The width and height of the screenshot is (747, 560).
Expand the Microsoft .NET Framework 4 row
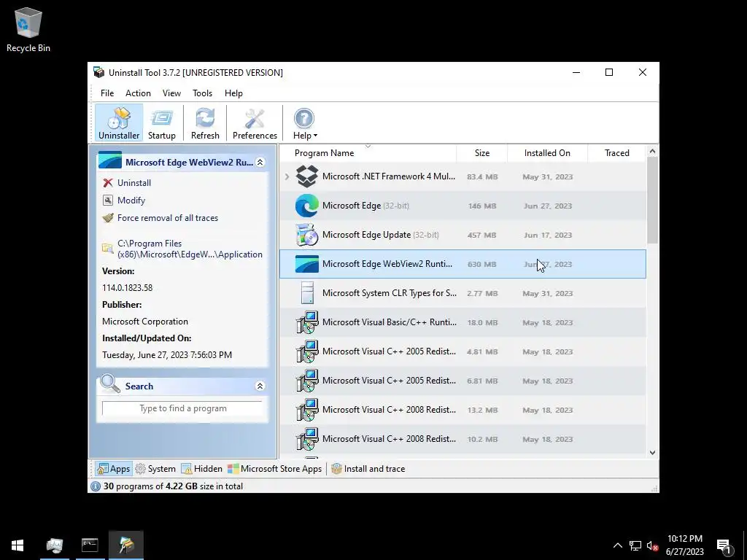[x=287, y=176]
